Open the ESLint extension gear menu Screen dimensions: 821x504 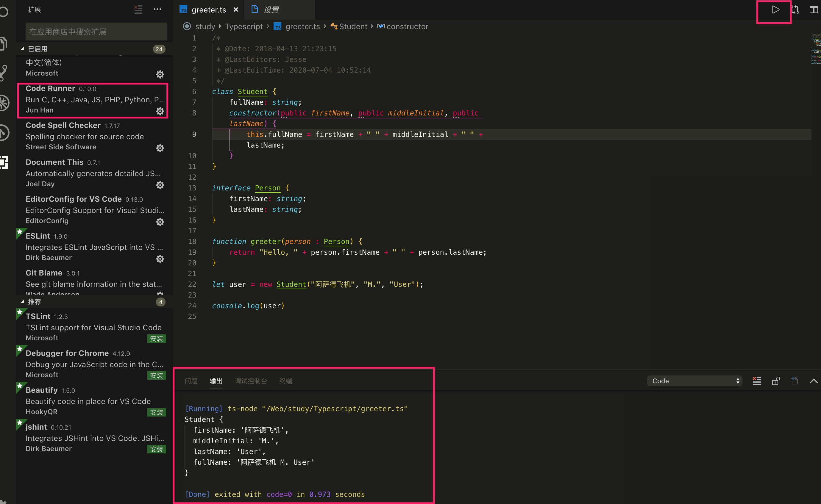160,259
